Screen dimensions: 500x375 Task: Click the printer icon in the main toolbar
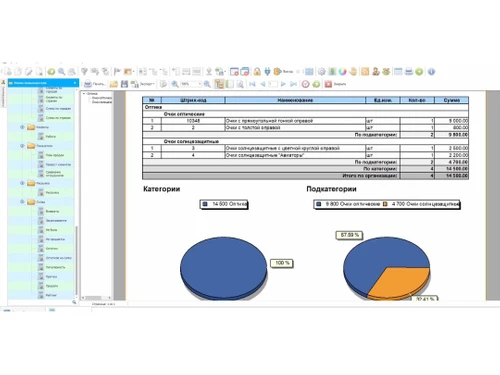click(x=409, y=71)
